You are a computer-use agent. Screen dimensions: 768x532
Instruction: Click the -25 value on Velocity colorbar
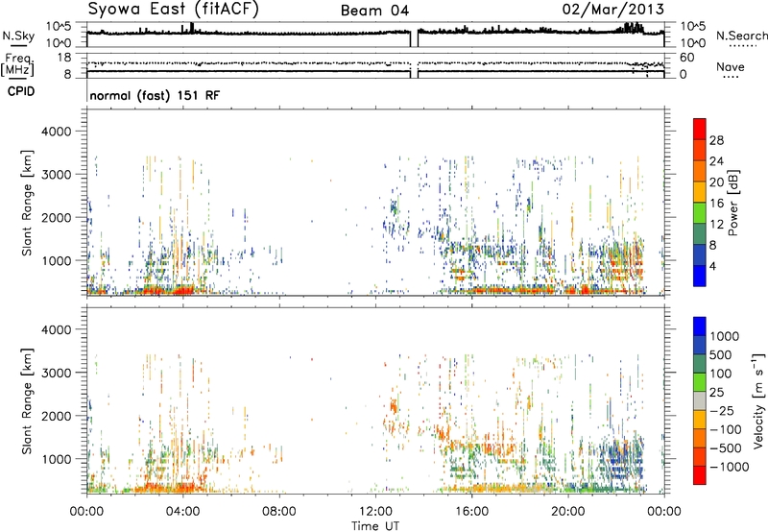pos(722,411)
